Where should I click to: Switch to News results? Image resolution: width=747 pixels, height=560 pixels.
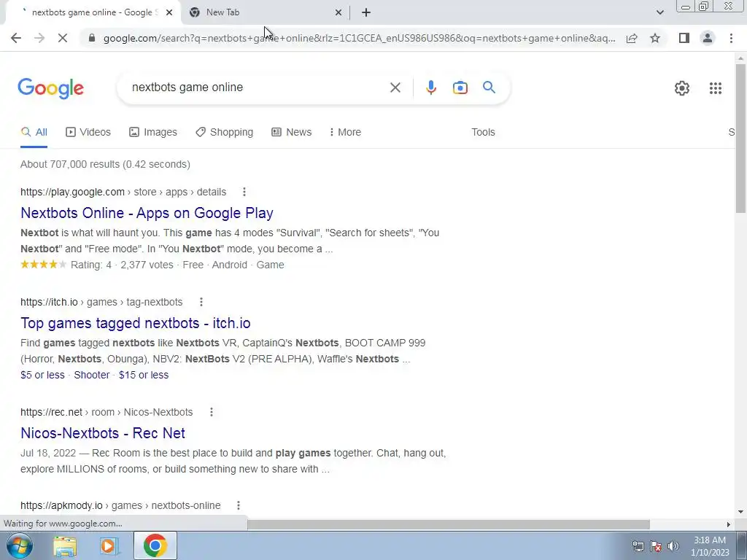292,132
